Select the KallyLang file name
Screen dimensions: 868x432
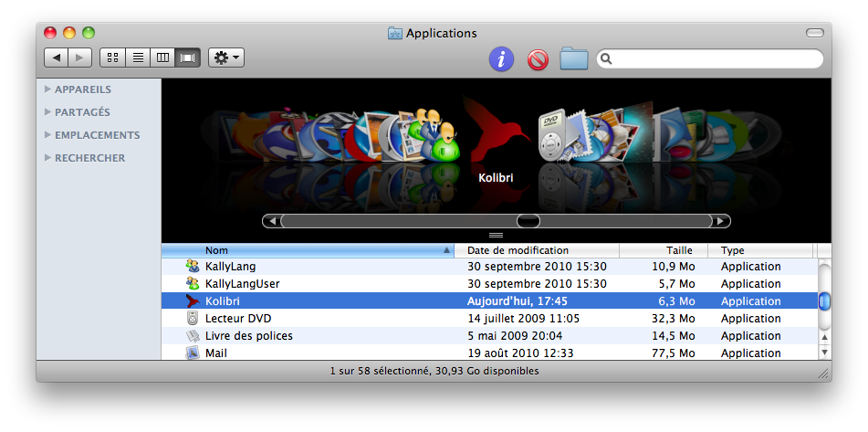(x=230, y=267)
